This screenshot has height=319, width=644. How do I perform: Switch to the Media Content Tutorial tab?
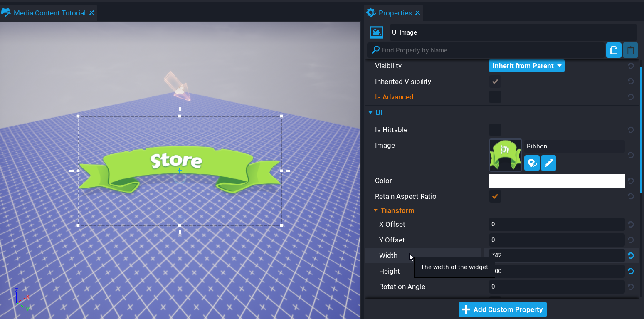[49, 13]
